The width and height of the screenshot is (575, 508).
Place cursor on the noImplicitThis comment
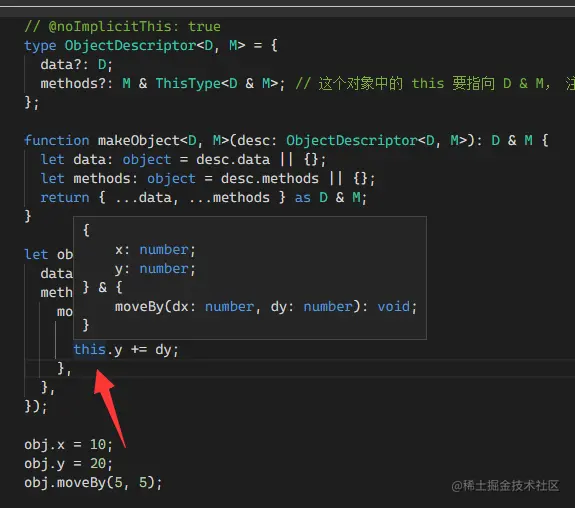click(x=122, y=26)
